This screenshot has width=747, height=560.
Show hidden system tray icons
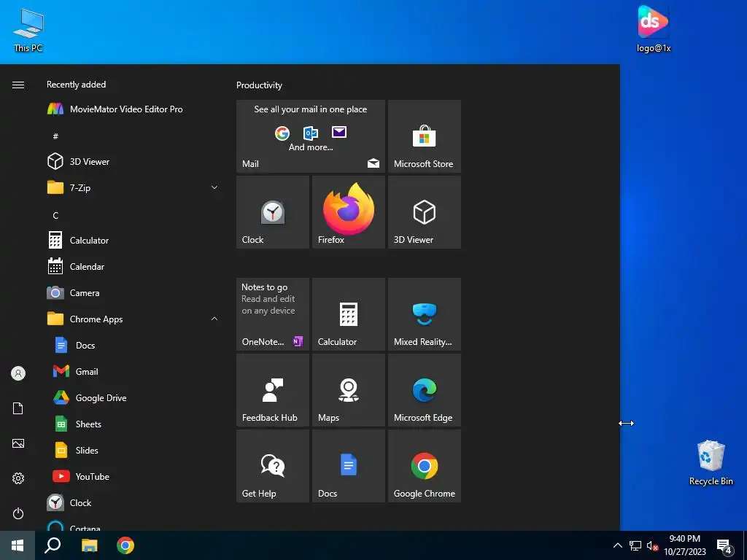pyautogui.click(x=617, y=545)
